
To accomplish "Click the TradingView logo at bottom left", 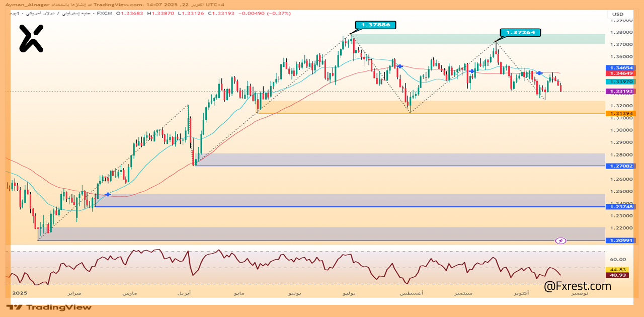I will tap(49, 307).
